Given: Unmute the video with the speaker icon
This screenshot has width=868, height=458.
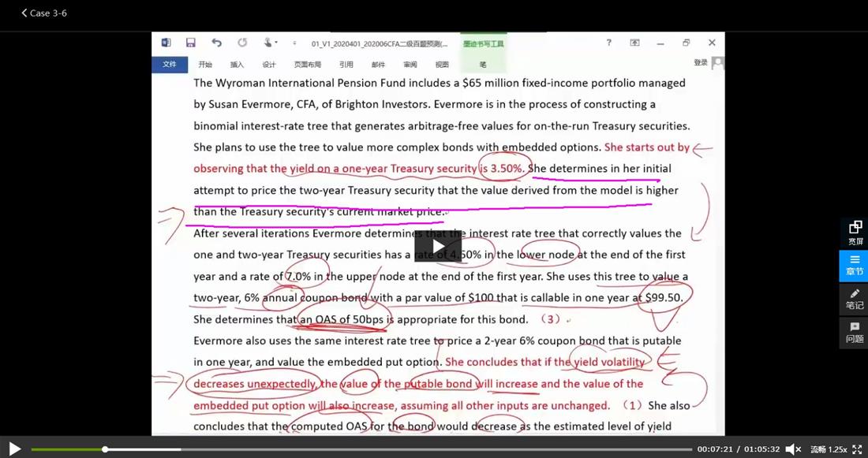Looking at the screenshot, I should (x=793, y=449).
